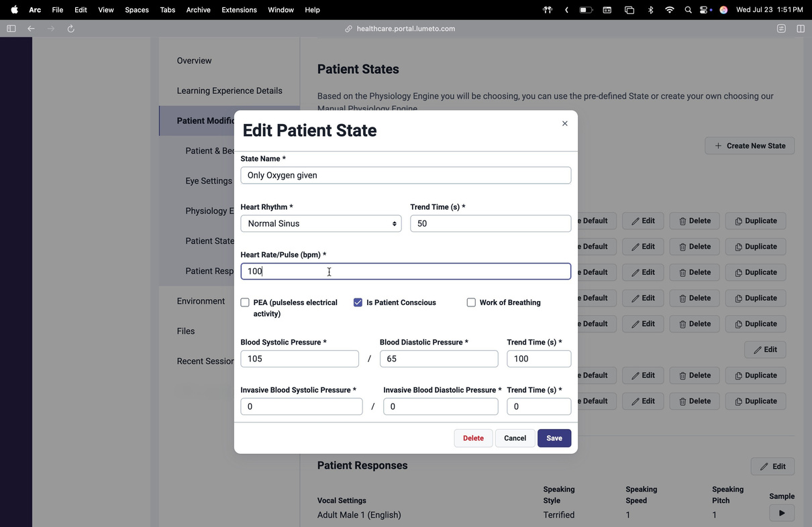Viewport: 812px width, 527px height.
Task: Focus the State Name field
Action: click(x=406, y=175)
